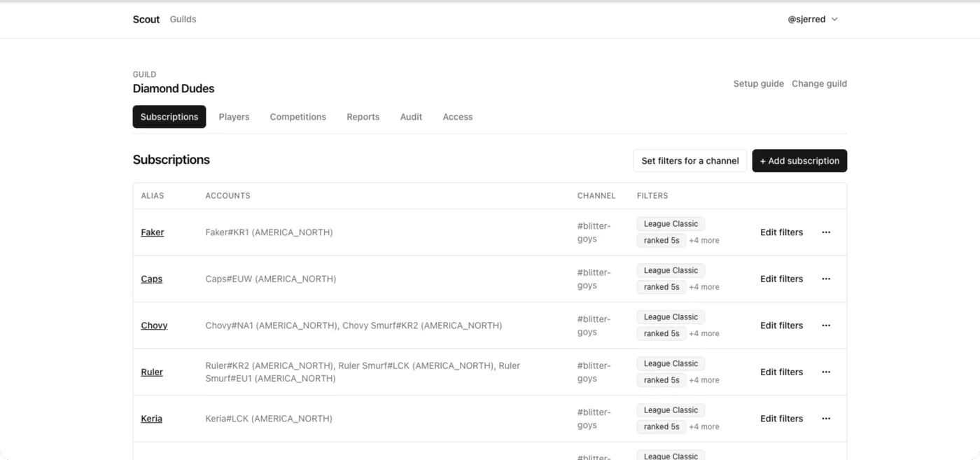Click the ACCOUNTS column header
Viewport: 980px width, 460px height.
pos(227,196)
